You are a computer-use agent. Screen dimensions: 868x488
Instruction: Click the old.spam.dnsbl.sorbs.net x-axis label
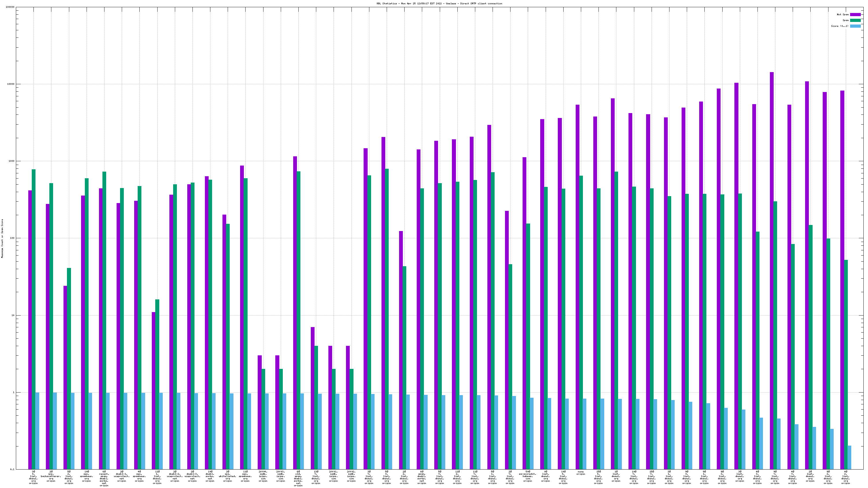[x=298, y=478]
